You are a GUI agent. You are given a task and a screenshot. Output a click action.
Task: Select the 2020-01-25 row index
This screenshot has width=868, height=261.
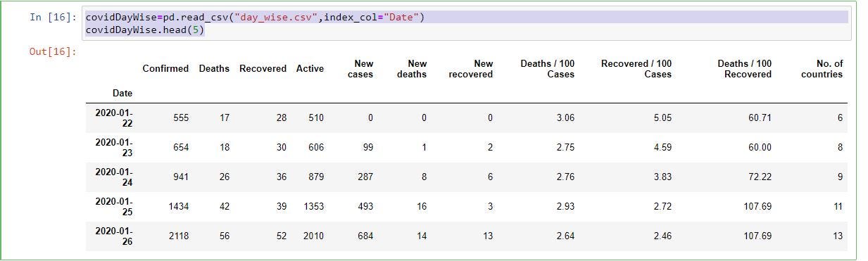point(114,206)
